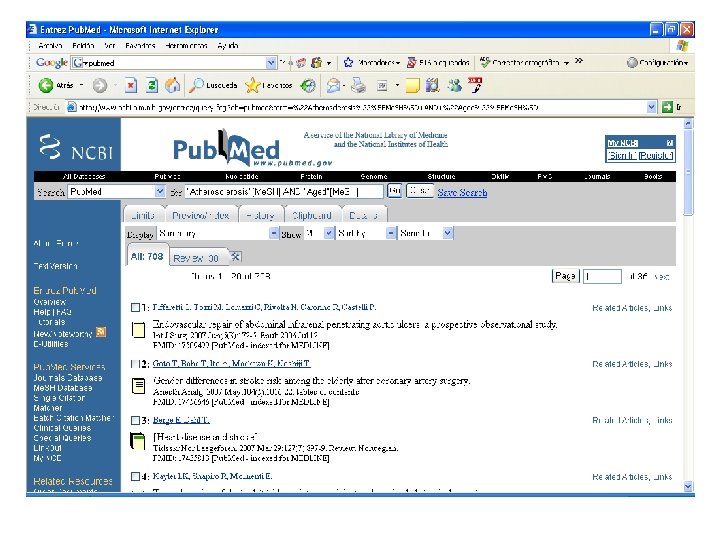
Task: Open the Herramientas menu
Action: tap(186, 45)
